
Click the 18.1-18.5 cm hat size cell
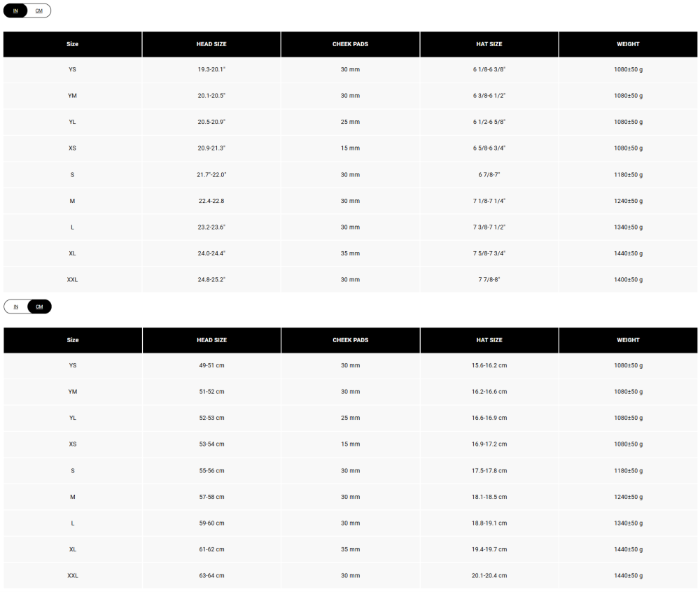[489, 497]
